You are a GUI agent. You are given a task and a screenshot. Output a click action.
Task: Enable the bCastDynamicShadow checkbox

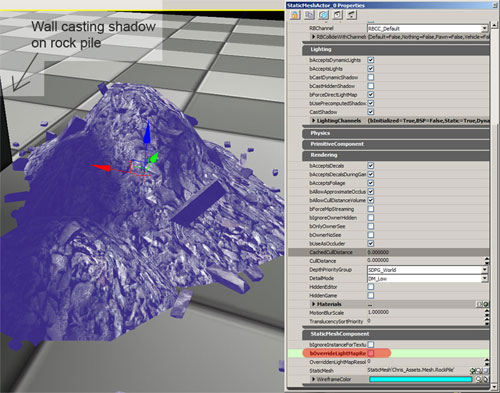371,77
